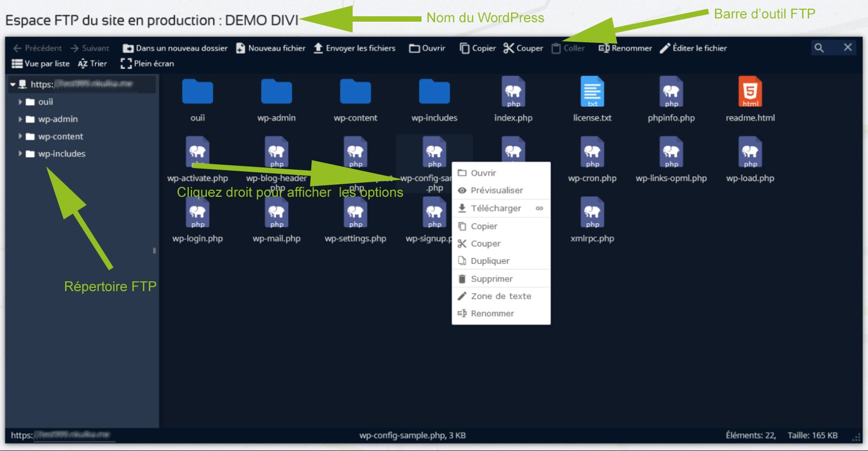This screenshot has width=868, height=451.
Task: Expand the wp-admin tree arrow
Action: click(21, 119)
